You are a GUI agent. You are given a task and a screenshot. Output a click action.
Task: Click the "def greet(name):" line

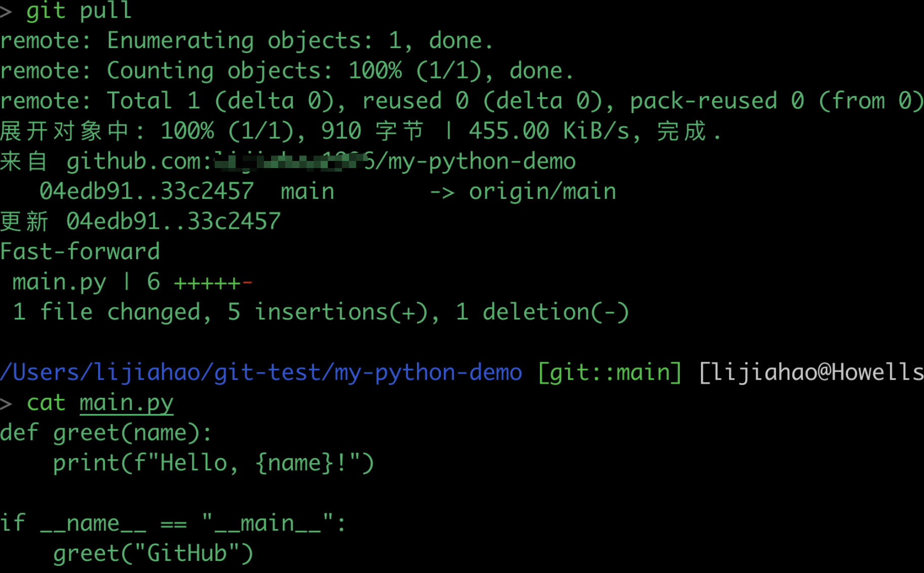coord(106,433)
